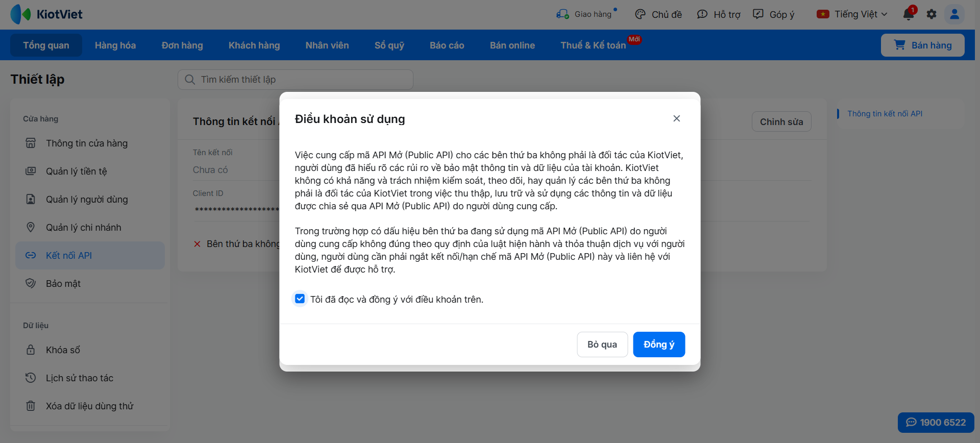Image resolution: width=980 pixels, height=443 pixels.
Task: Click the KiotViet logo
Action: 46,14
